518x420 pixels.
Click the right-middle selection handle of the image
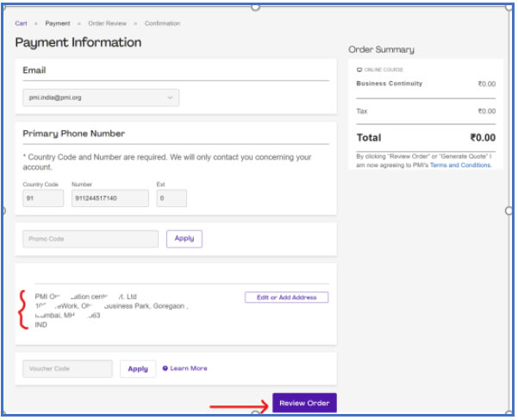(509, 210)
